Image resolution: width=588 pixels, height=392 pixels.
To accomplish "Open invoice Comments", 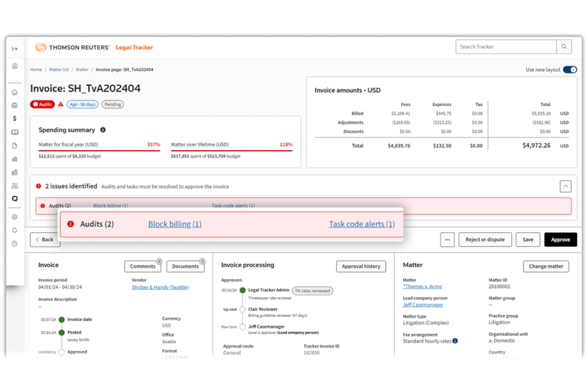I will pos(143,266).
